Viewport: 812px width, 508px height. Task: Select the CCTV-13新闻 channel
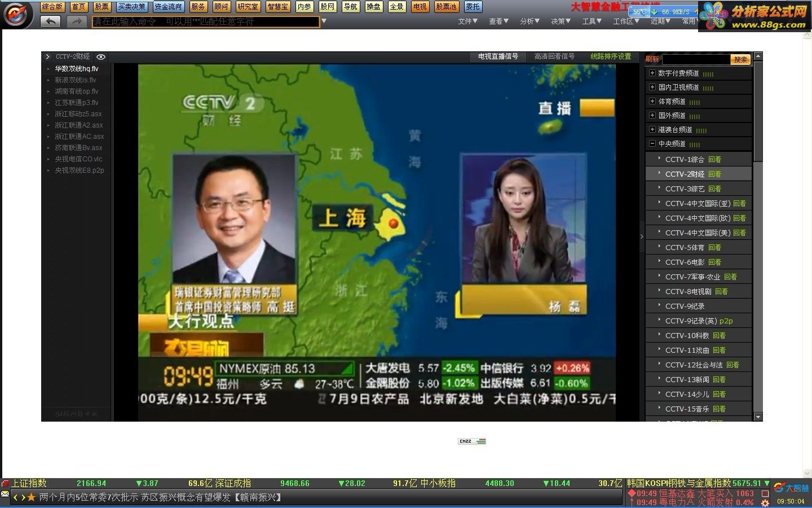click(687, 380)
